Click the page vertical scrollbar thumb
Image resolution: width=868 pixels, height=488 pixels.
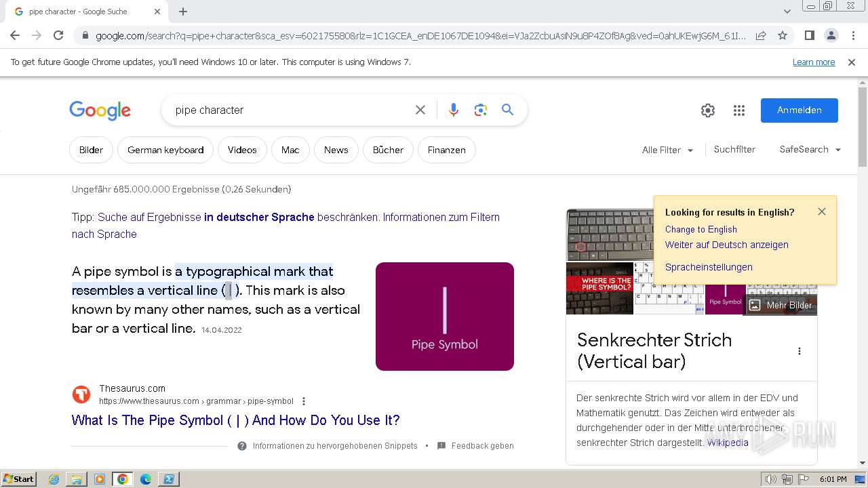click(x=863, y=126)
